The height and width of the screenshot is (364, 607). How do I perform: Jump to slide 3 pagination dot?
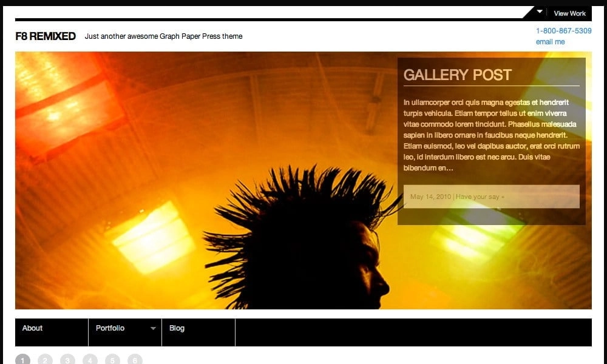(x=67, y=360)
